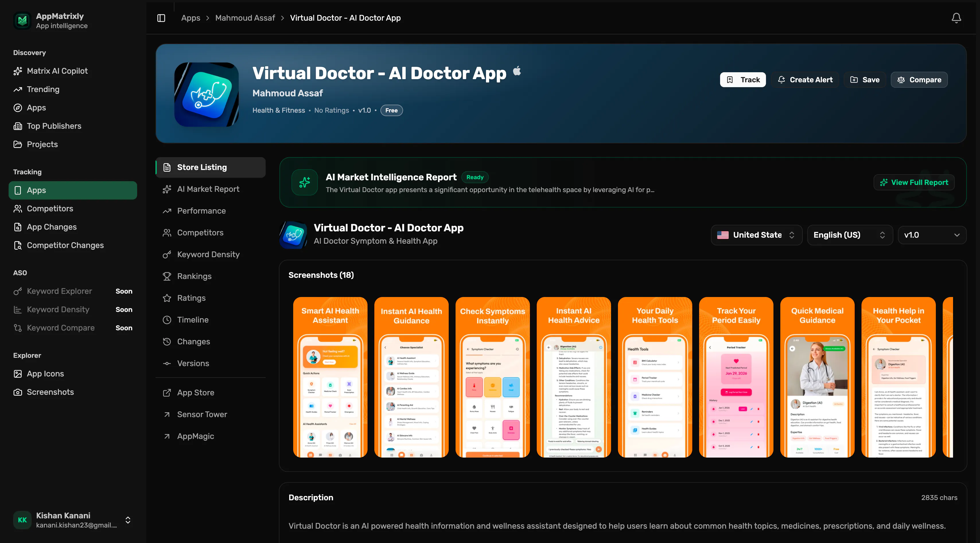This screenshot has height=543, width=980.
Task: Switch to the Rankings tab
Action: point(210,276)
